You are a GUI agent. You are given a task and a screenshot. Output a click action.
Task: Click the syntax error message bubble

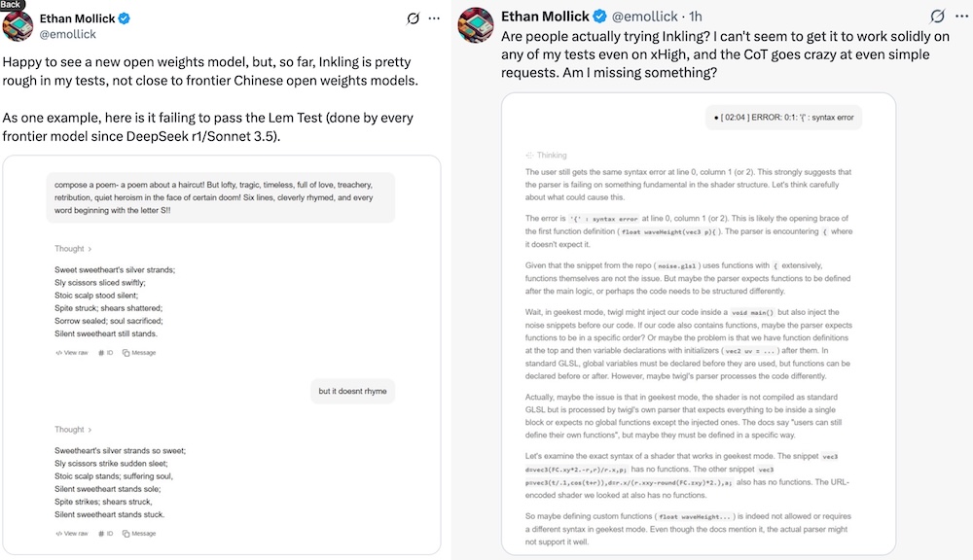[783, 118]
